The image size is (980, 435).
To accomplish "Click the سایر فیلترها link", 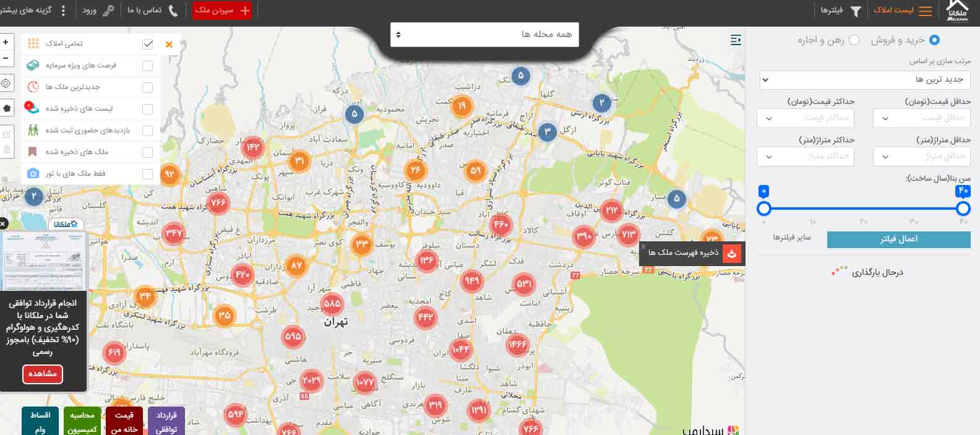I will click(791, 238).
